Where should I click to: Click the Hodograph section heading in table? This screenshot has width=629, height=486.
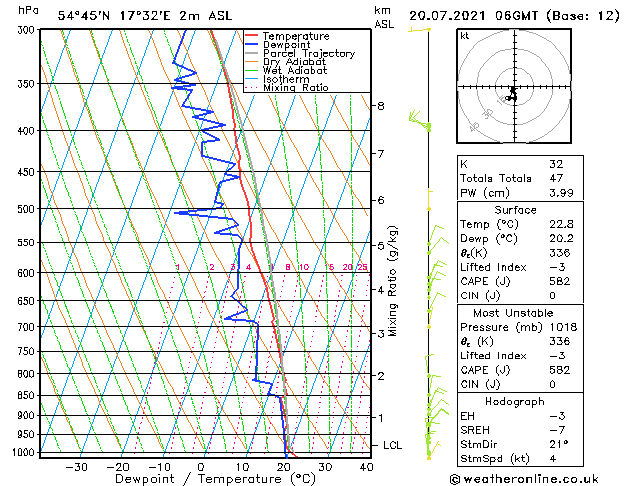[515, 401]
